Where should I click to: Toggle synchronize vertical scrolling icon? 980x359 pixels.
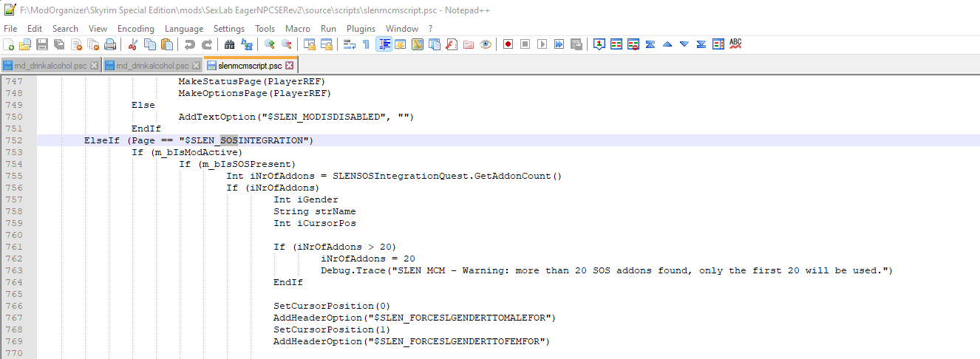point(310,44)
